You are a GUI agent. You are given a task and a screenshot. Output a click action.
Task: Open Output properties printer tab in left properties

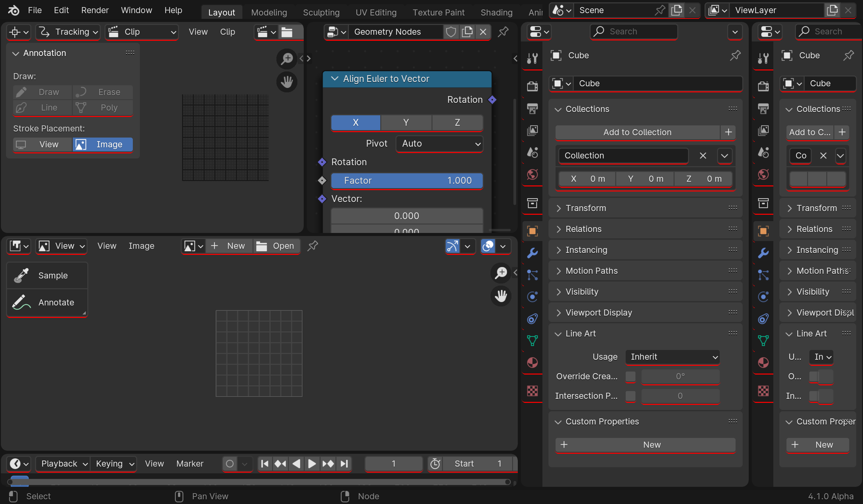click(x=532, y=109)
